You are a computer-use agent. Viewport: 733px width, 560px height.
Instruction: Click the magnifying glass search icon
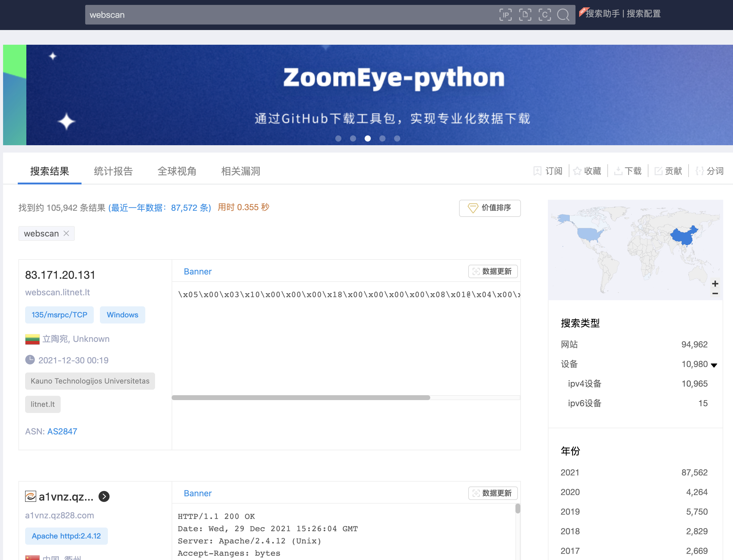pos(563,15)
